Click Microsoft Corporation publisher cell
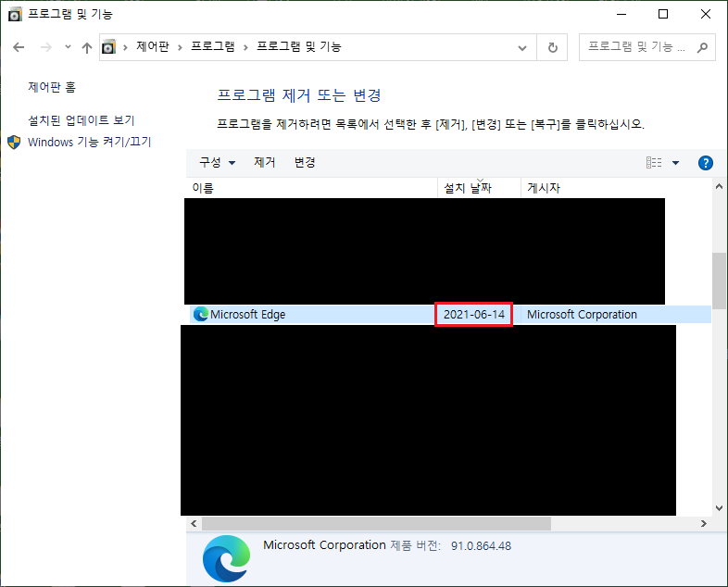This screenshot has width=728, height=587. pos(582,315)
